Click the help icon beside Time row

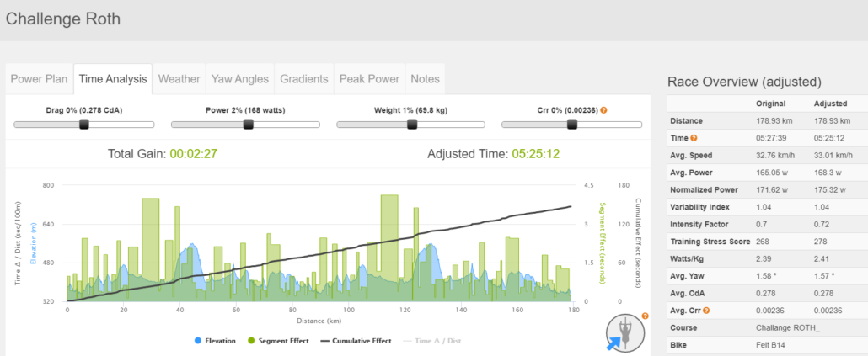[x=694, y=137]
